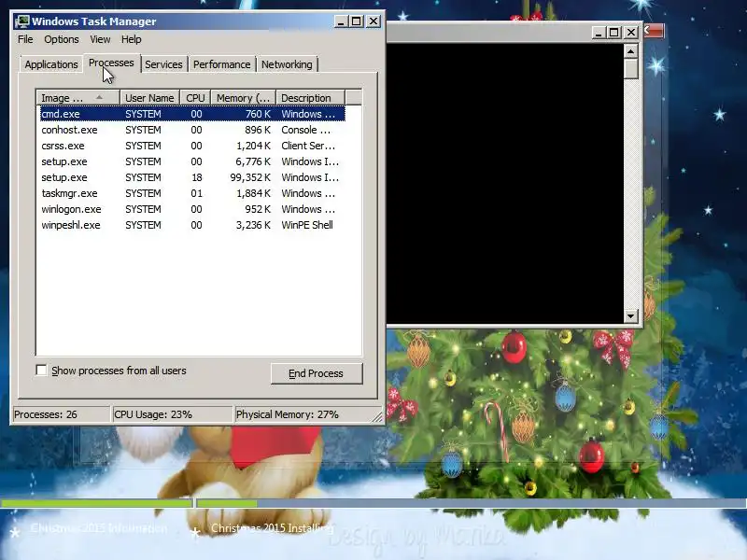The image size is (747, 560).
Task: Click the Processes: 26 status entry
Action: point(61,414)
